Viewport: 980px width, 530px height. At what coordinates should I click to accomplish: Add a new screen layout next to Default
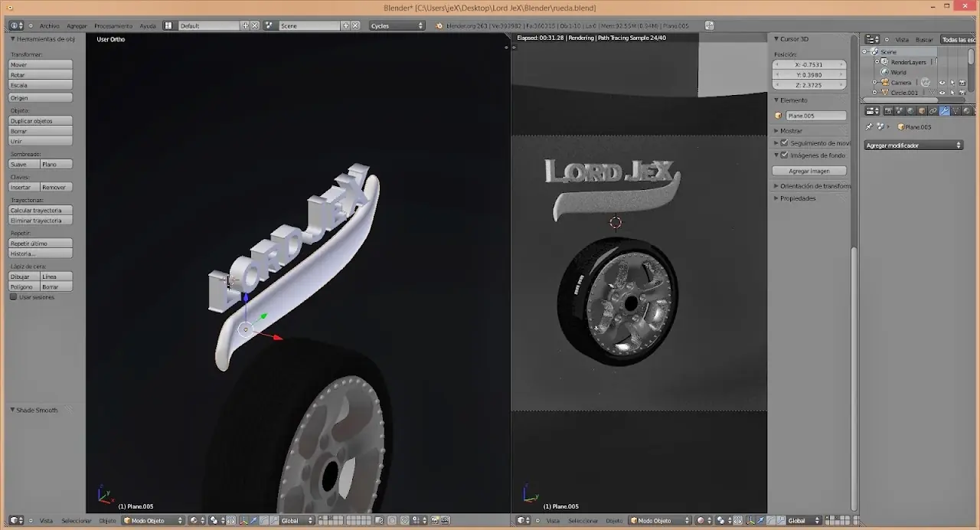click(246, 25)
